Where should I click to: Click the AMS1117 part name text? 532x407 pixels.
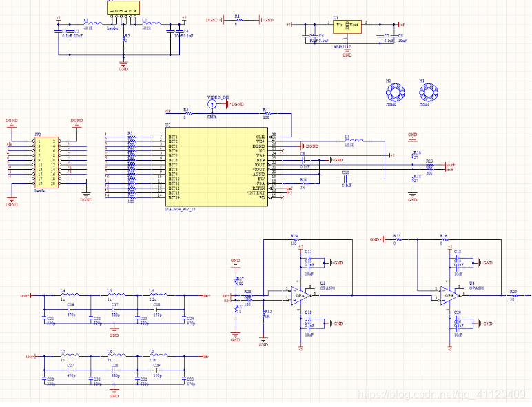coord(342,47)
